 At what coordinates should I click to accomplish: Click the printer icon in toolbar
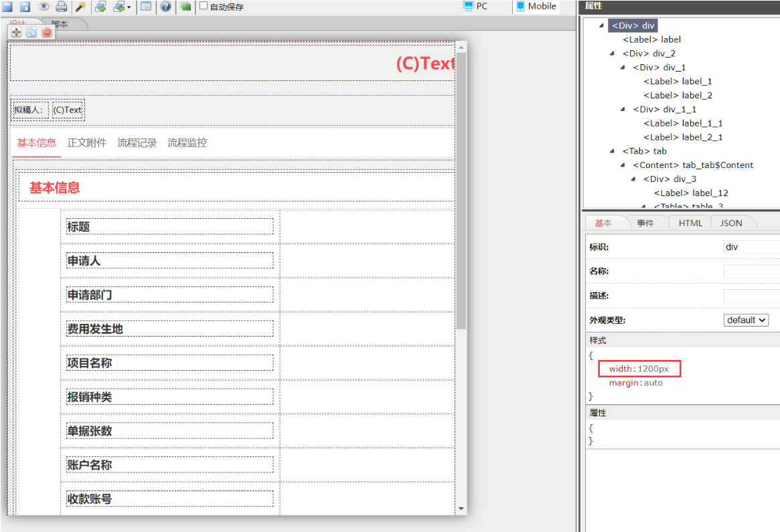pyautogui.click(x=61, y=7)
